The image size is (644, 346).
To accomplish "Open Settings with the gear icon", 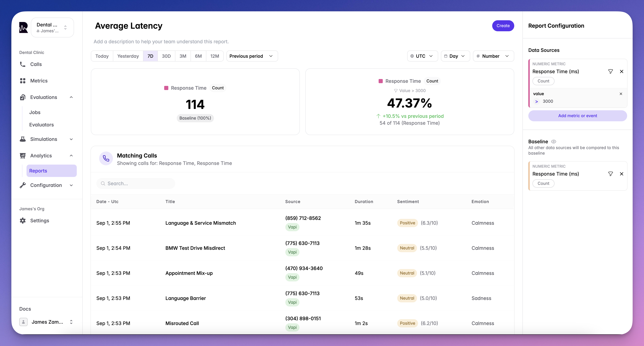I will click(x=23, y=220).
